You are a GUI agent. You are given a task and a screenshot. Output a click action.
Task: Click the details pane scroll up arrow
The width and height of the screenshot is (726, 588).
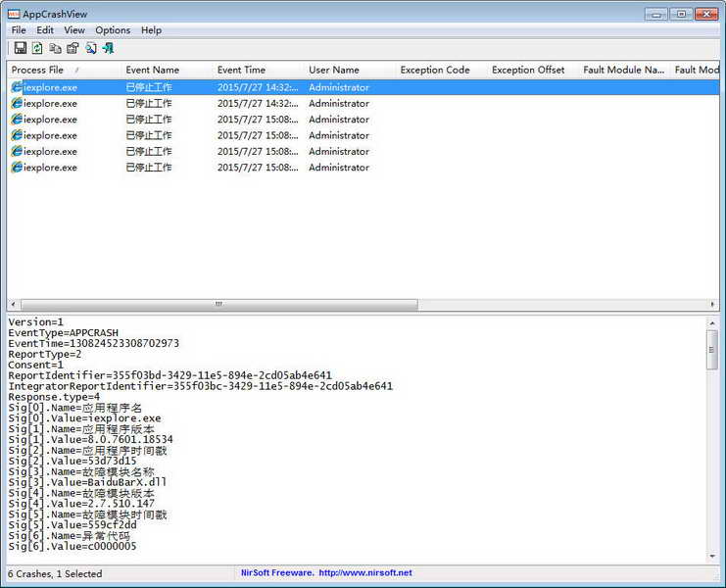(x=712, y=322)
